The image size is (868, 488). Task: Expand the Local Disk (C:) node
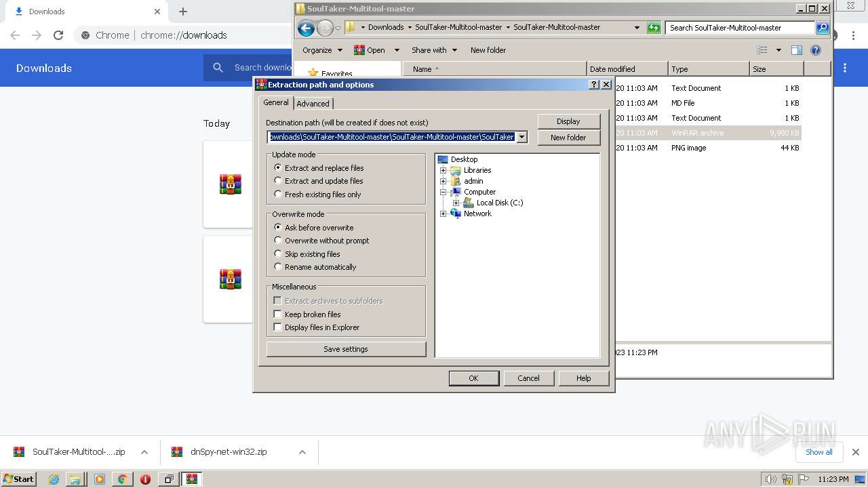(x=456, y=203)
